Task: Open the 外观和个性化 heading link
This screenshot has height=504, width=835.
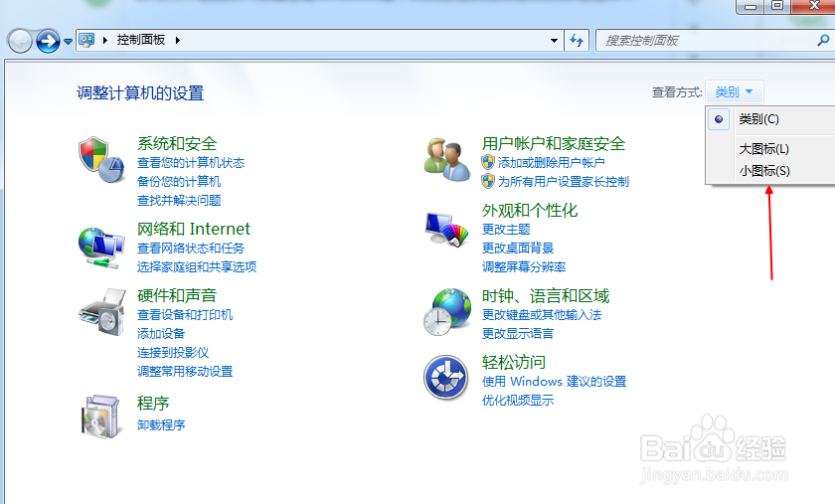Action: click(x=529, y=211)
